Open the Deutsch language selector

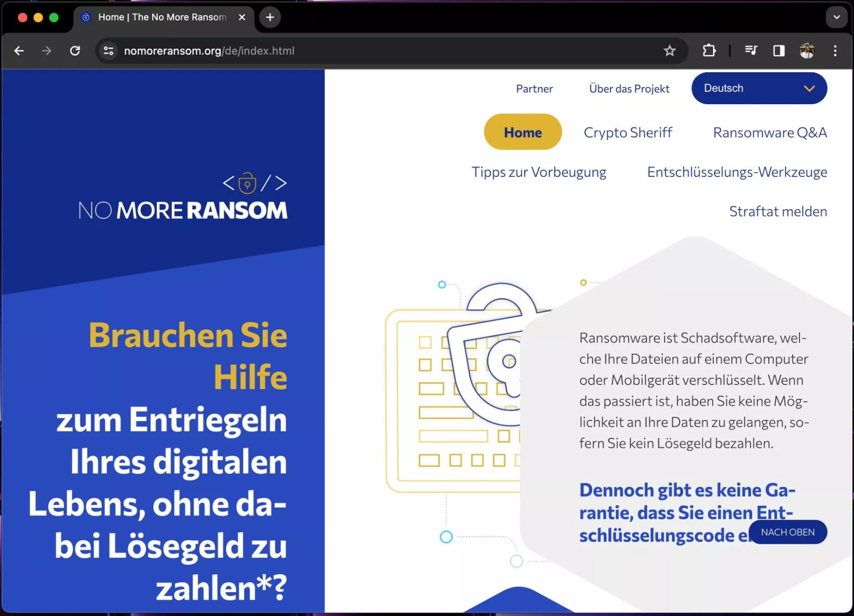(759, 88)
